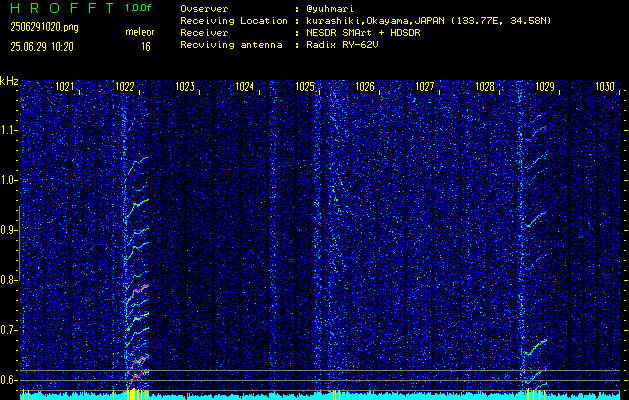Screen dimensions: 629x400
Task: Click the 1027 time marker
Action: pos(425,87)
